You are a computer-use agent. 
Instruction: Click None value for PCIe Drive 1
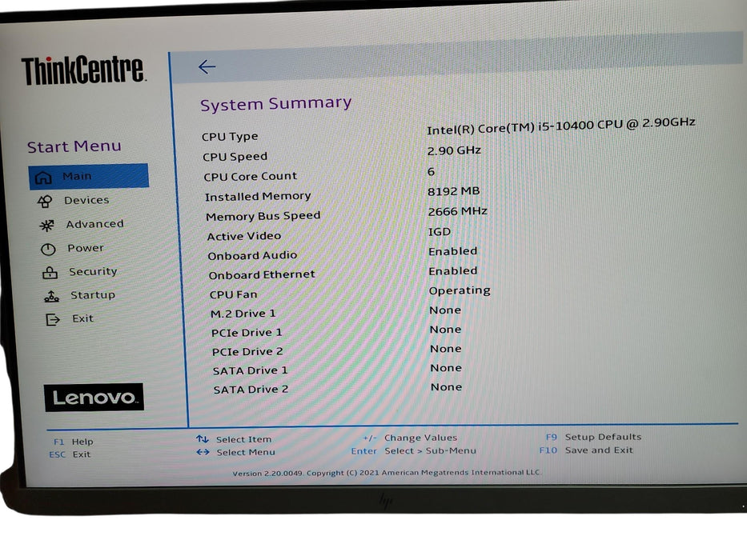[x=445, y=329]
